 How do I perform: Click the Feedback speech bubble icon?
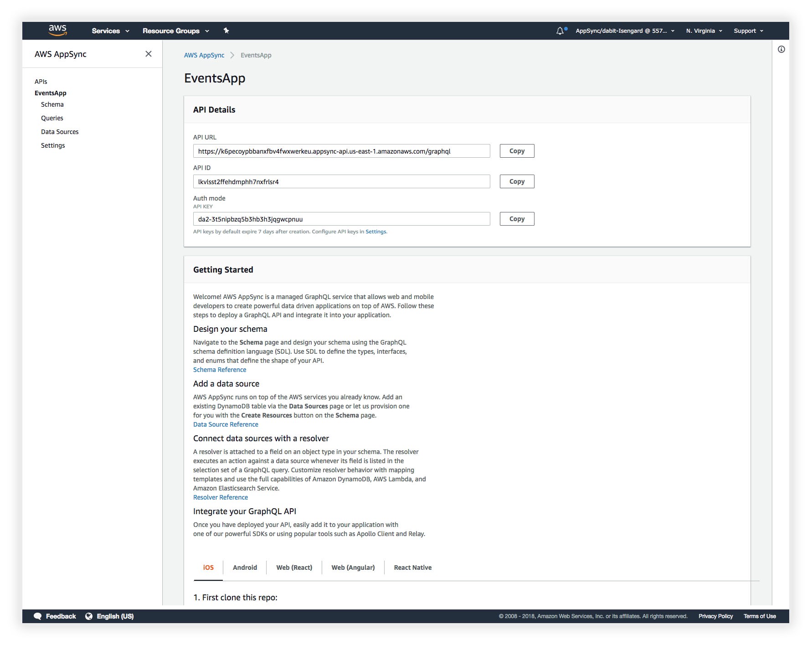coord(38,616)
